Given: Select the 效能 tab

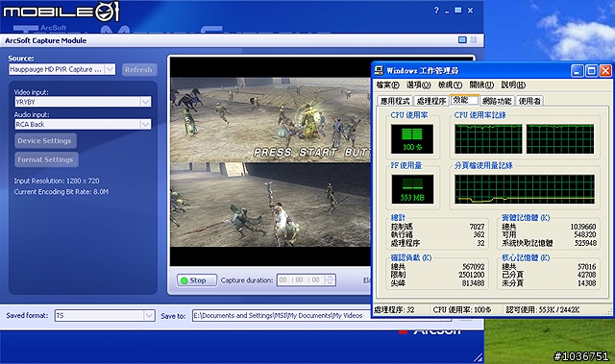Looking at the screenshot, I should (x=463, y=100).
